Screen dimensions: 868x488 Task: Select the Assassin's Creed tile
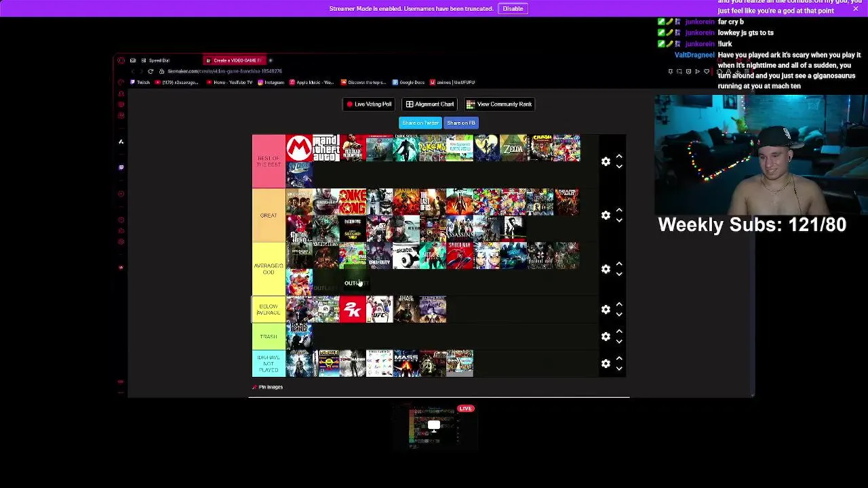(x=460, y=228)
